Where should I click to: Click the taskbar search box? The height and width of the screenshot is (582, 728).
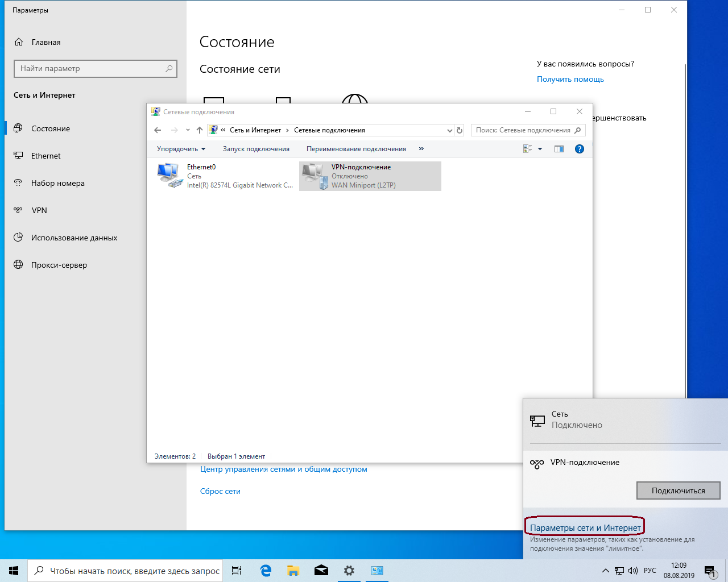[125, 571]
